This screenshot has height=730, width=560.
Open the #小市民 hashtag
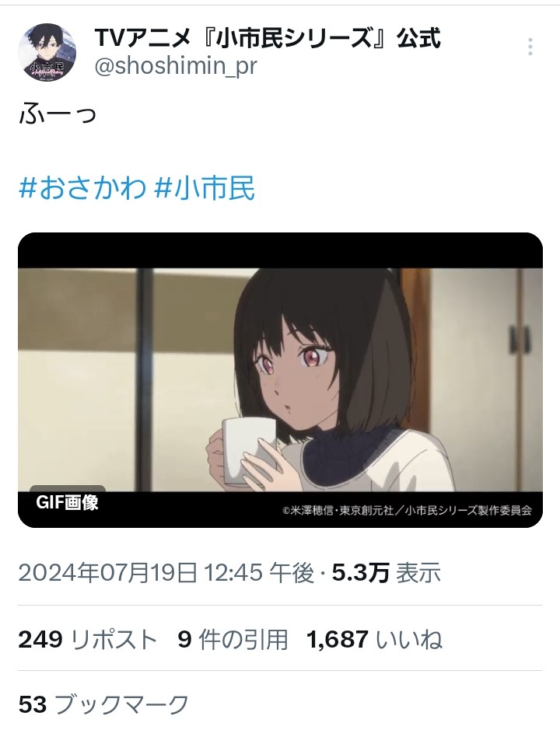coord(205,189)
